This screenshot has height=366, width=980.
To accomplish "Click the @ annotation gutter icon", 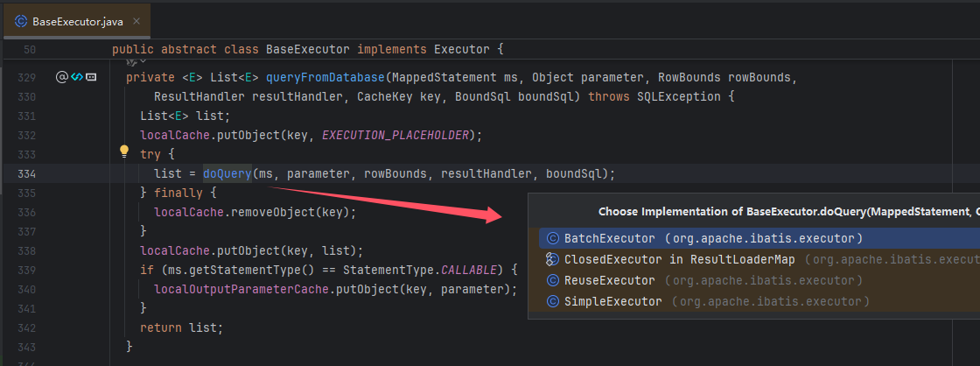I will coord(61,77).
